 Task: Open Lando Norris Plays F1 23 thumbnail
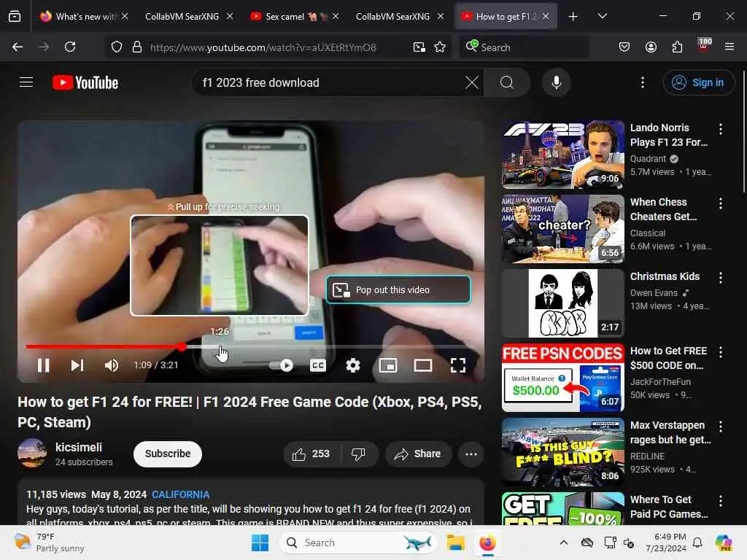562,155
